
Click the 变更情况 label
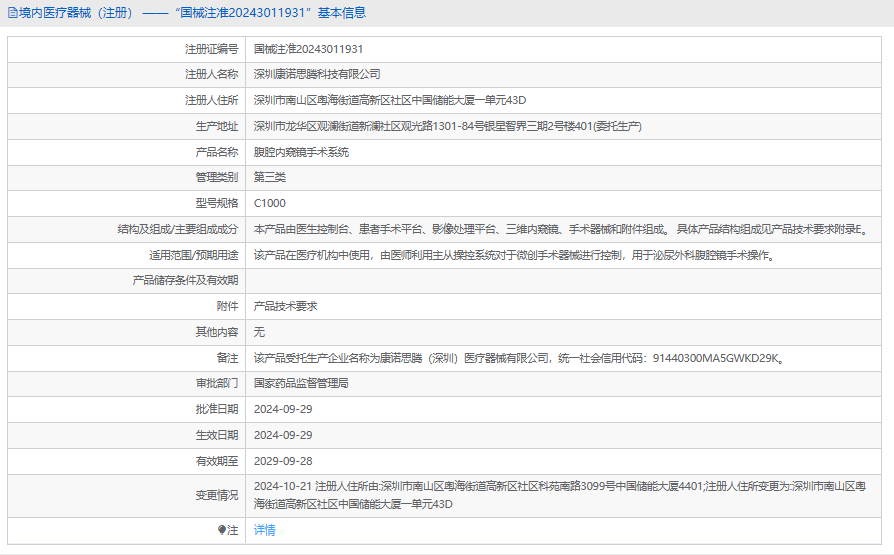pyautogui.click(x=217, y=495)
